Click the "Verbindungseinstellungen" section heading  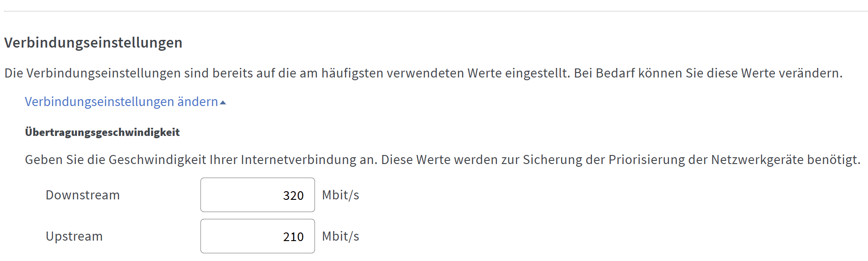[93, 43]
